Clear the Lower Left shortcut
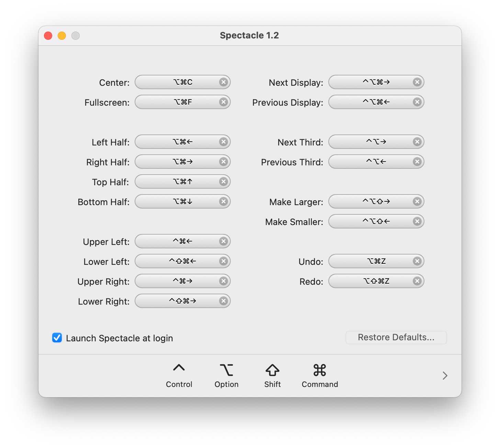 click(x=224, y=261)
